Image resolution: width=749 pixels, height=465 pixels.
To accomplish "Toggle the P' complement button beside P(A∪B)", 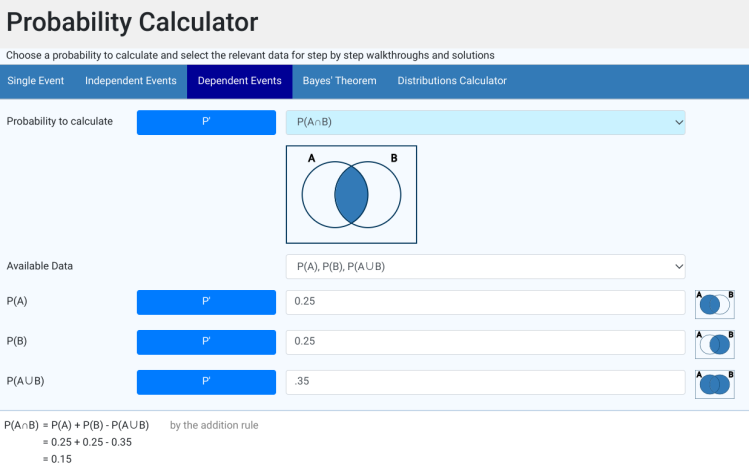I will click(206, 382).
